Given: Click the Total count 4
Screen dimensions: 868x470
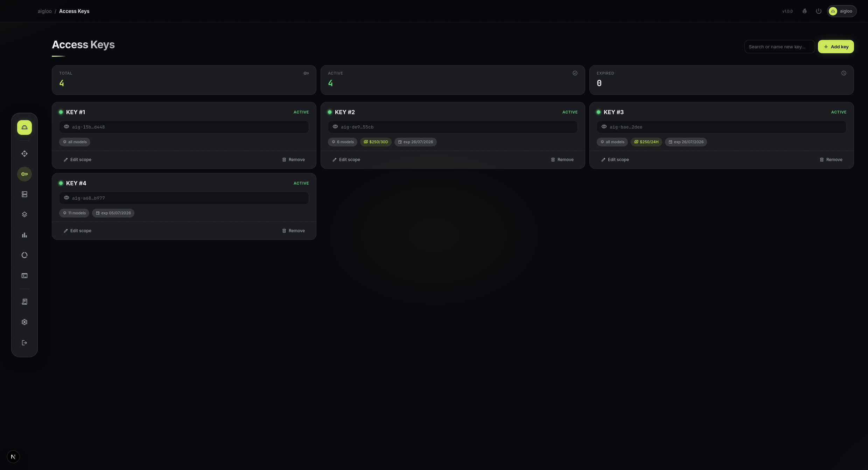Looking at the screenshot, I should point(62,83).
